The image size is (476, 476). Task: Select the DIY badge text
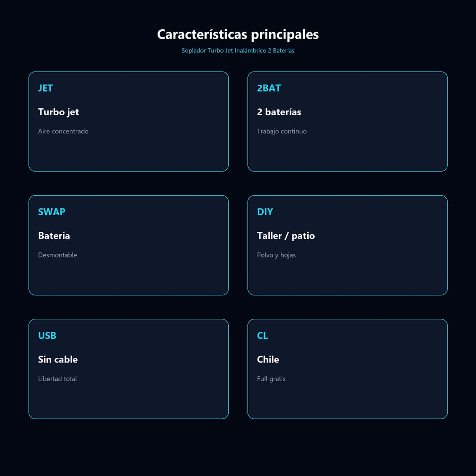pos(264,212)
